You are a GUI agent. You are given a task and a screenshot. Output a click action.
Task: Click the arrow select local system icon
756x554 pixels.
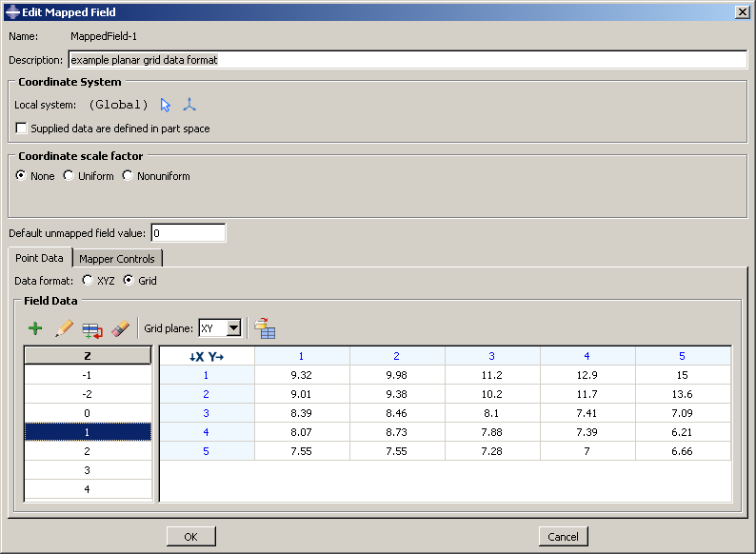[167, 105]
